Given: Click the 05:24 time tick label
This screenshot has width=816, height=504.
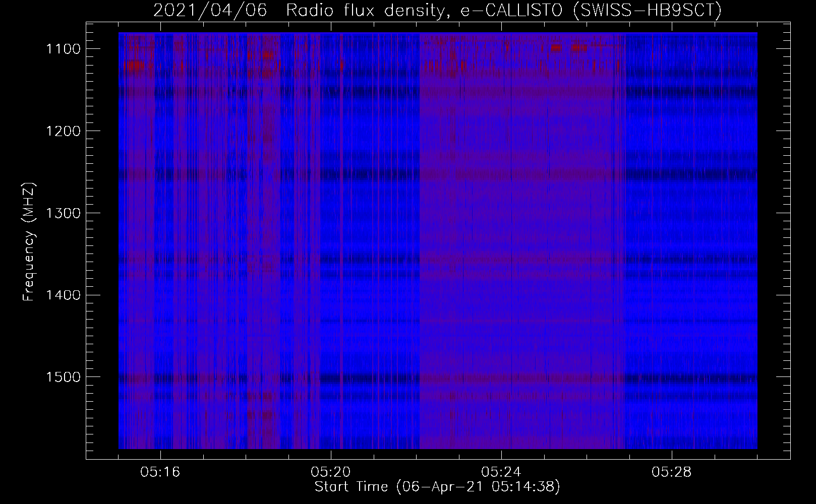Looking at the screenshot, I should coord(501,472).
